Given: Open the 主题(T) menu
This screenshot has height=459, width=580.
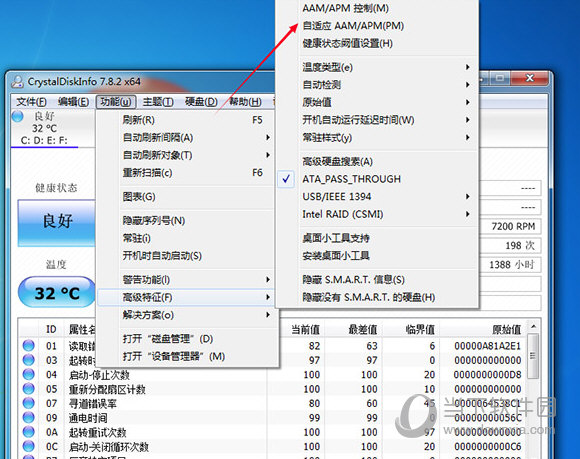Looking at the screenshot, I should (x=158, y=102).
